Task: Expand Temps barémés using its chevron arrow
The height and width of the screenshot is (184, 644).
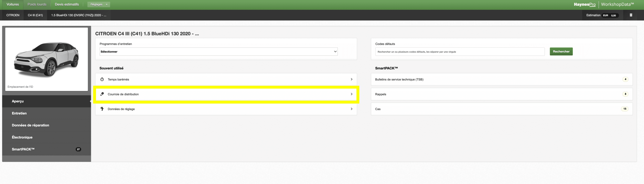Action: (x=351, y=79)
